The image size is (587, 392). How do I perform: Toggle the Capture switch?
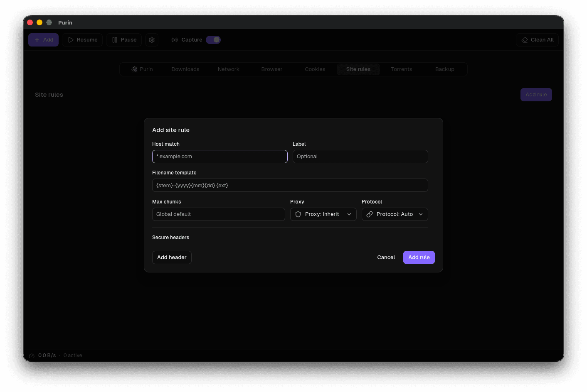click(213, 40)
